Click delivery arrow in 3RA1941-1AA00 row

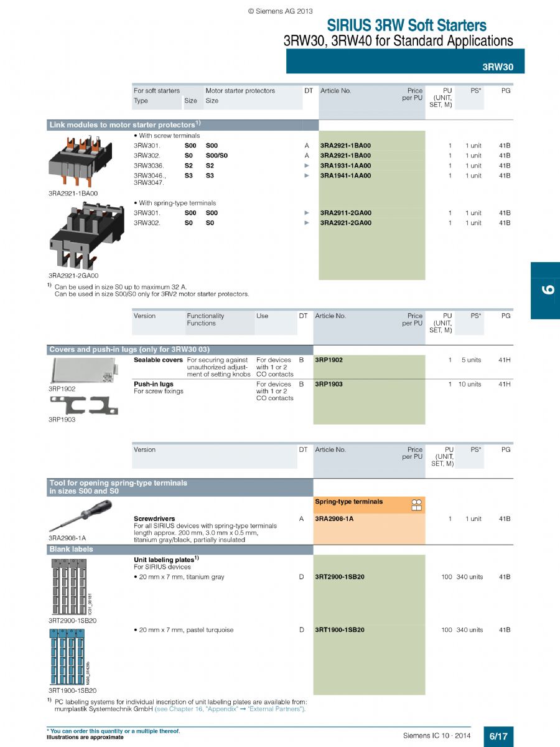point(306,176)
